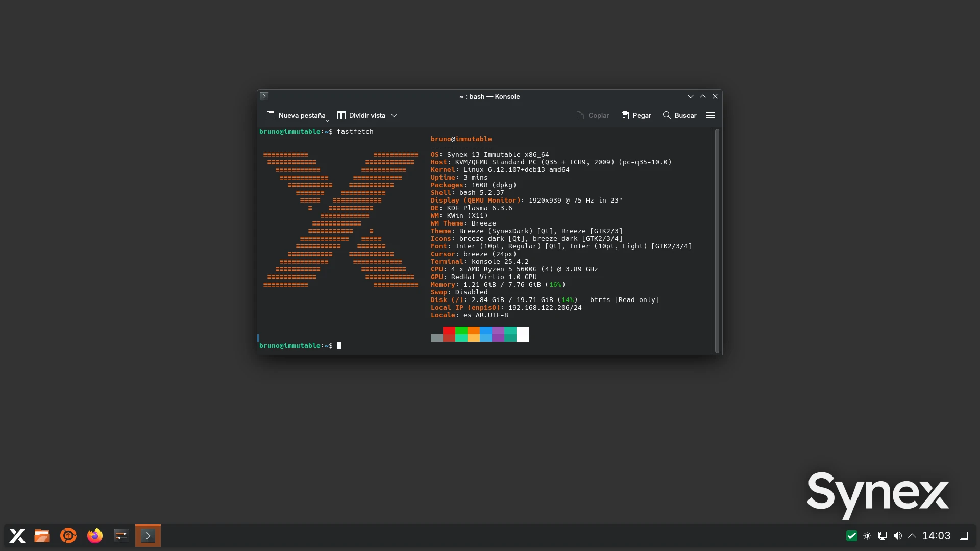Launch Firefox from the taskbar
The width and height of the screenshot is (980, 551).
tap(95, 536)
